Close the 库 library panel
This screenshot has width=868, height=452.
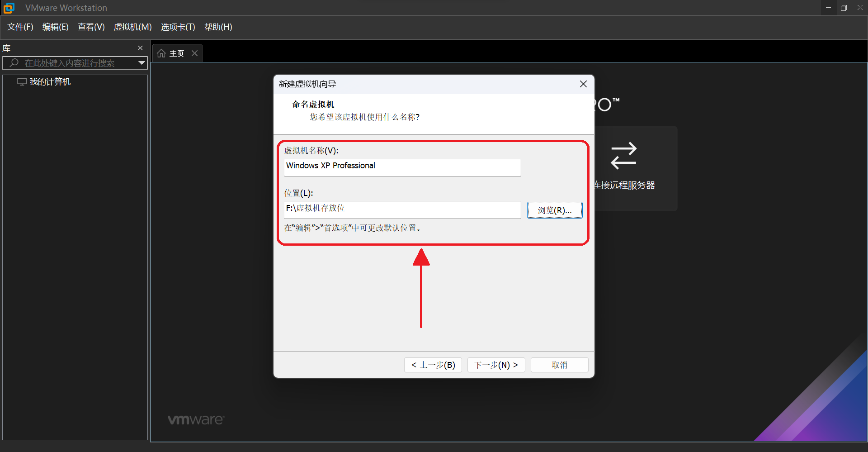coord(140,48)
